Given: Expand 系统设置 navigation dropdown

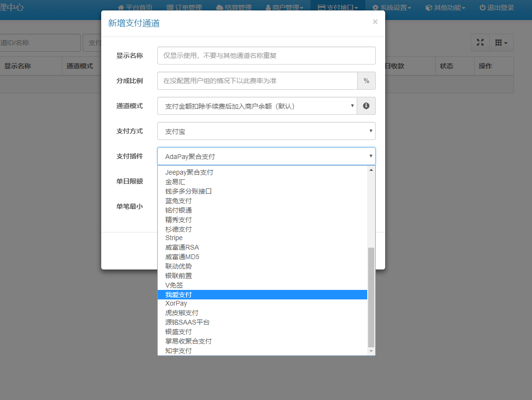Looking at the screenshot, I should (x=391, y=8).
